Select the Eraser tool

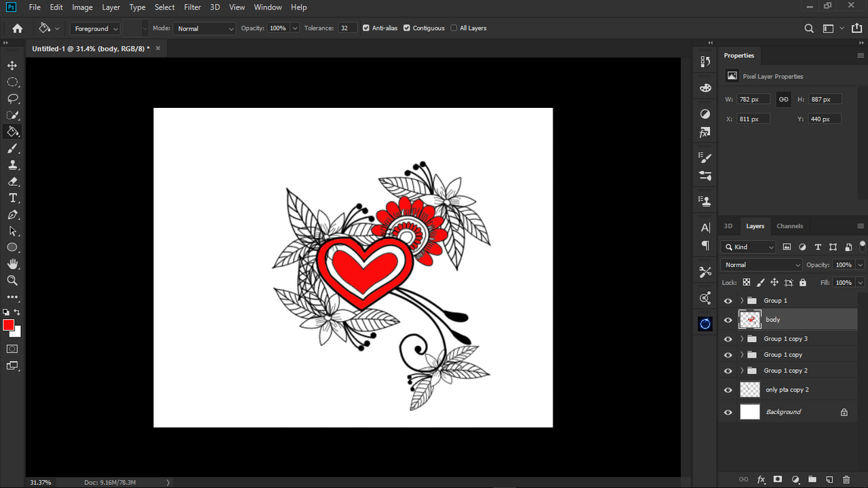coord(12,181)
